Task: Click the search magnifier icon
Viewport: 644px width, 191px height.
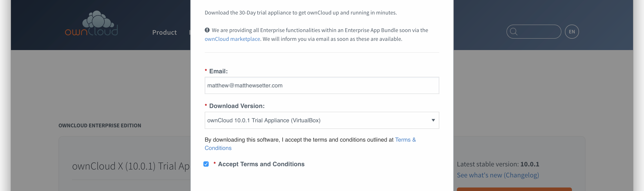Action: [514, 31]
